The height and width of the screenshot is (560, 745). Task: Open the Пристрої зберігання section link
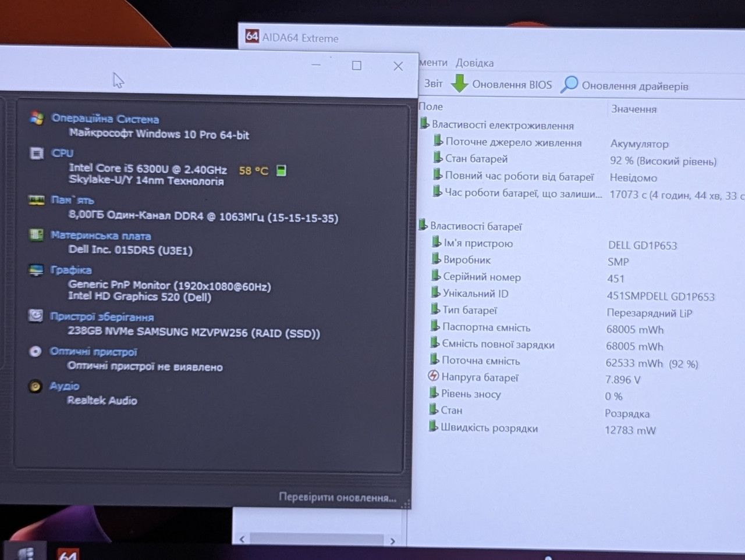pos(102,317)
